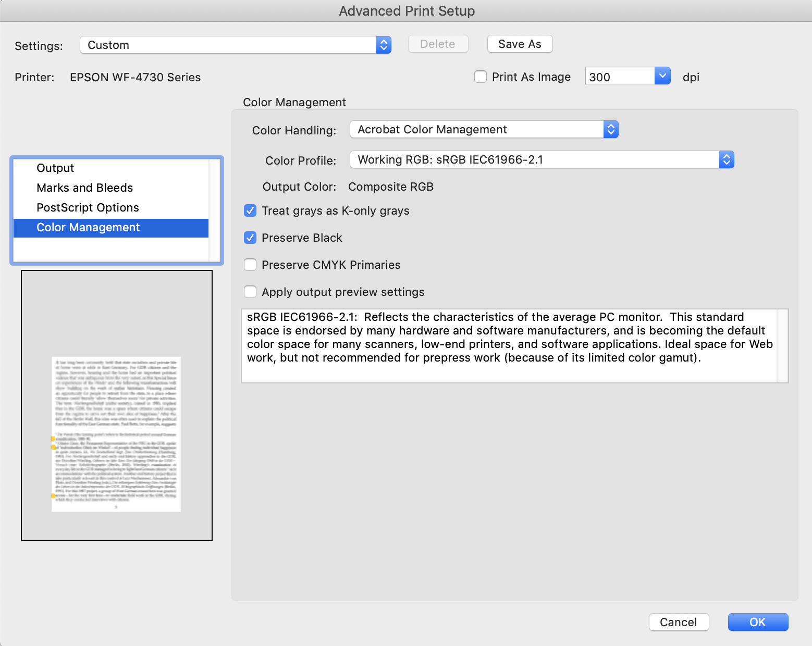Click the OK button

pyautogui.click(x=758, y=622)
